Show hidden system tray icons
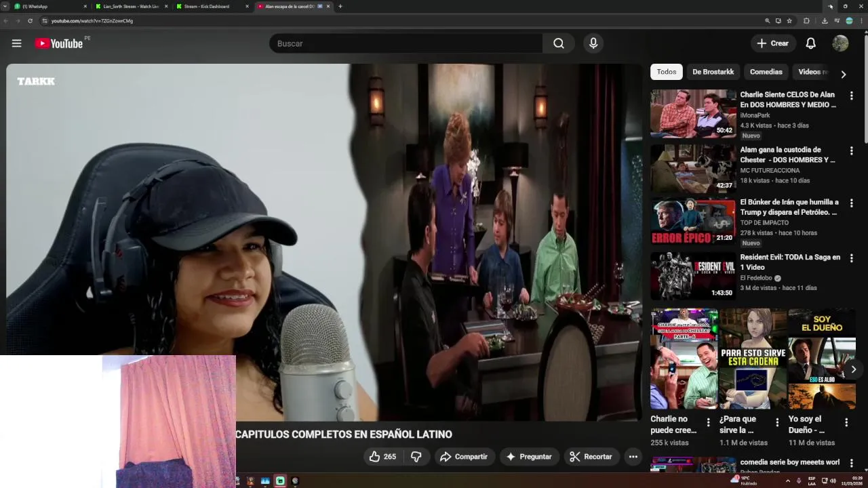Viewport: 868px width, 488px height. (787, 481)
